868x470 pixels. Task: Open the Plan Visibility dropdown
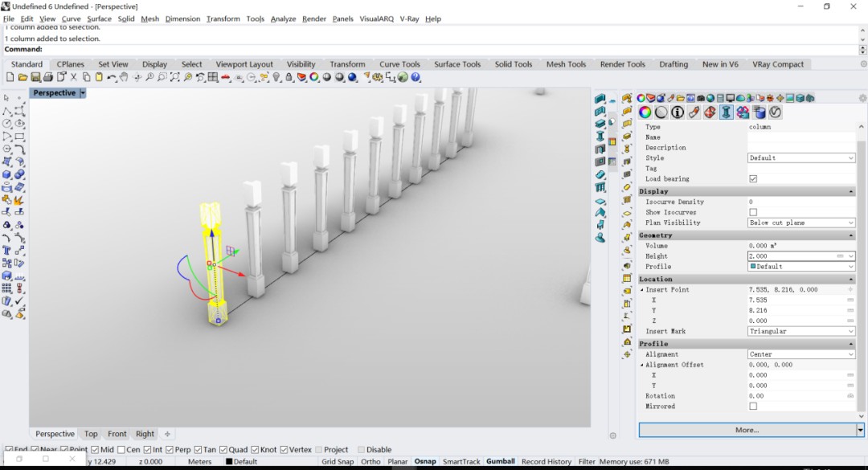(800, 223)
